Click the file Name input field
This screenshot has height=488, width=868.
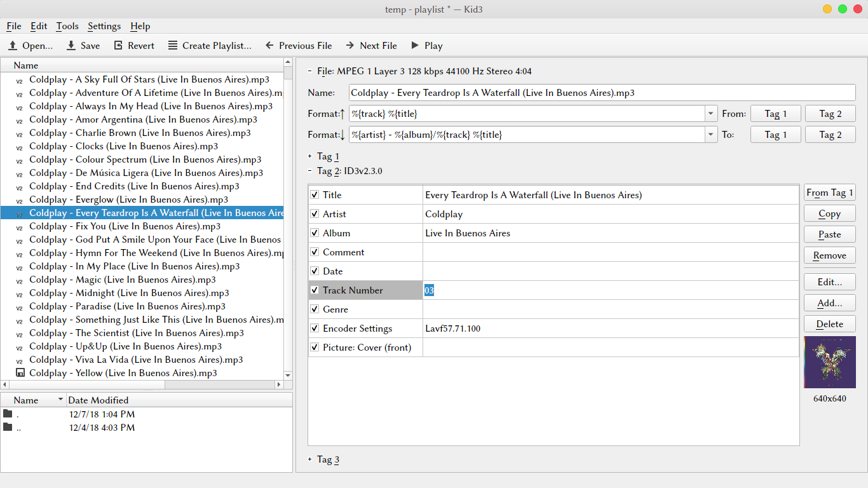[x=602, y=93]
